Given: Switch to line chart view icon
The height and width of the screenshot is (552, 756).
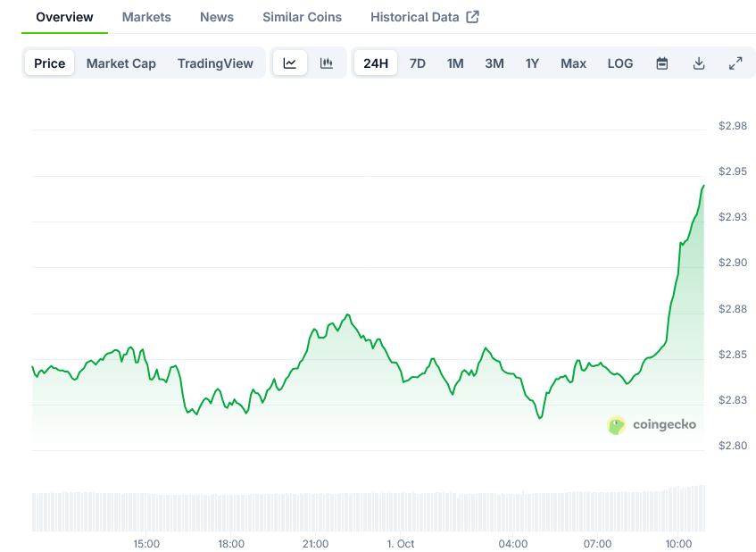Looking at the screenshot, I should point(290,63).
